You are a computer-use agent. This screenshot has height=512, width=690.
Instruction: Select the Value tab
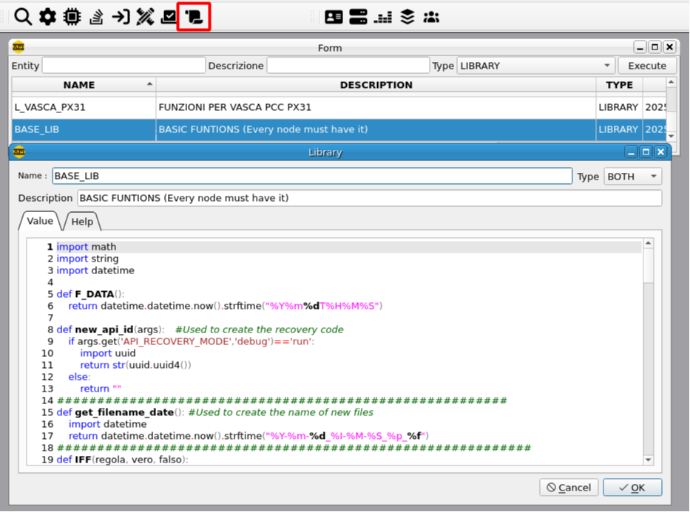coord(40,221)
